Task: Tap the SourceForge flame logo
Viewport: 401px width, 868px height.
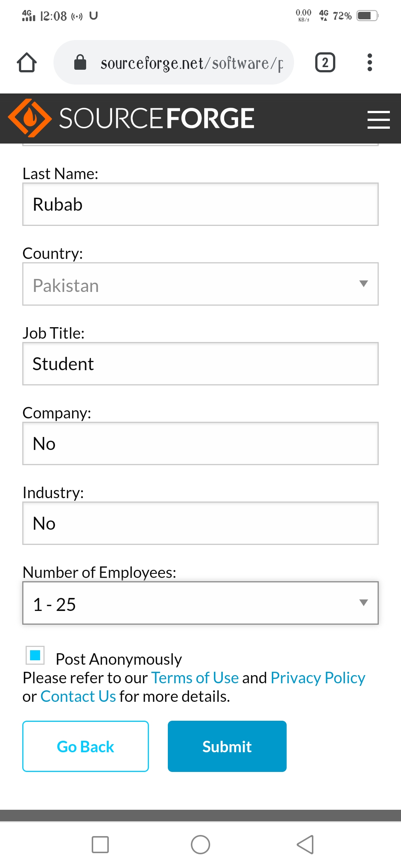Action: pos(30,118)
